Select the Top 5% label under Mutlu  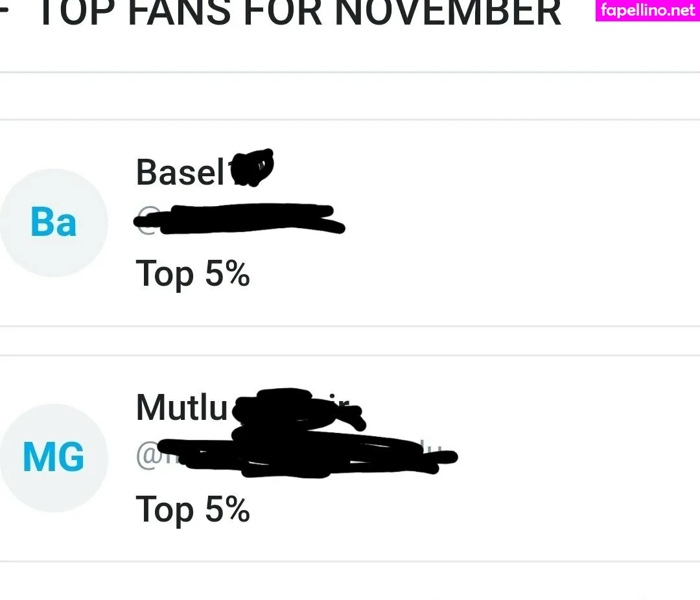click(192, 509)
